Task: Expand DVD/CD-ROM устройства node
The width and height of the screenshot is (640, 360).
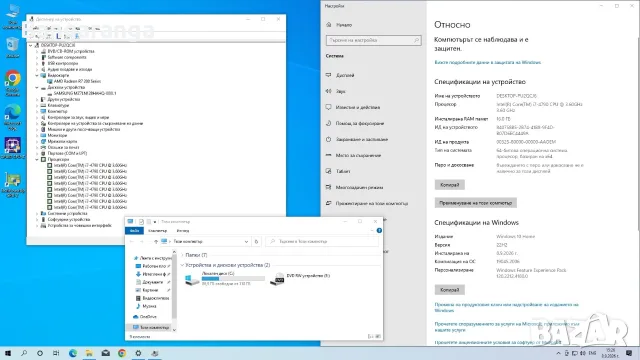Action: point(37,51)
